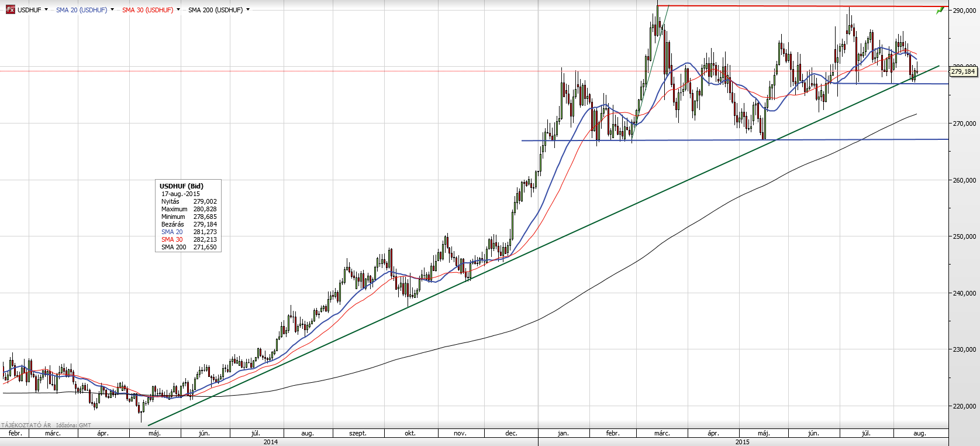The width and height of the screenshot is (980, 446).
Task: Click the júl. label under 2015
Action: (x=866, y=433)
